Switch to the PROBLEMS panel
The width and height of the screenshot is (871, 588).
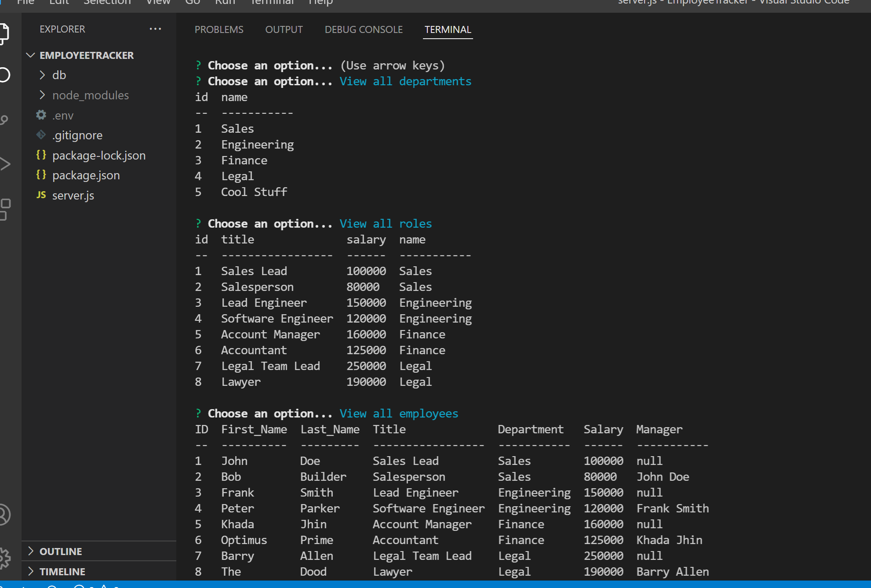point(219,29)
